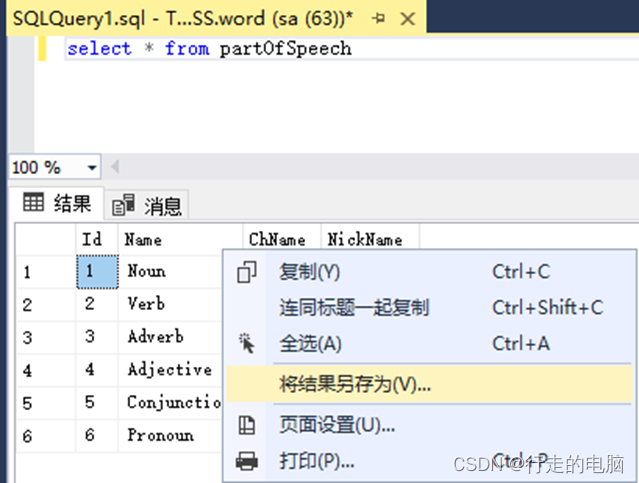Click the Name column header

180,239
